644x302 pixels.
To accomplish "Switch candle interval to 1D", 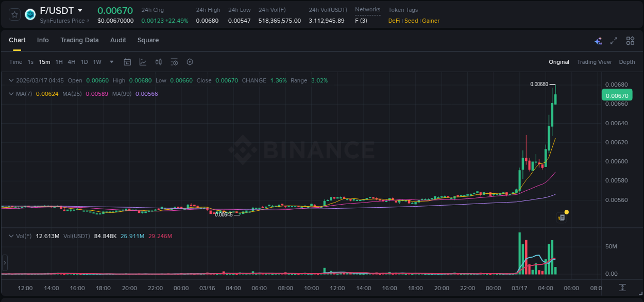I will coord(83,62).
